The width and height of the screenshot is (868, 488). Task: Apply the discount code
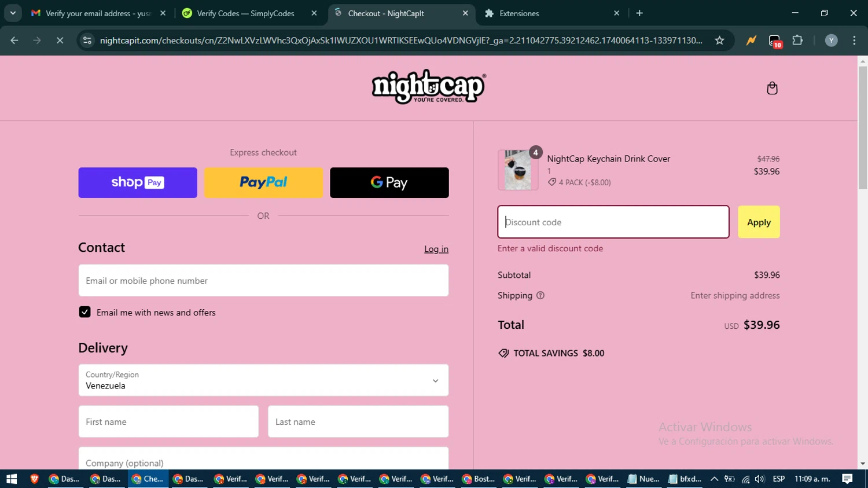pyautogui.click(x=759, y=222)
